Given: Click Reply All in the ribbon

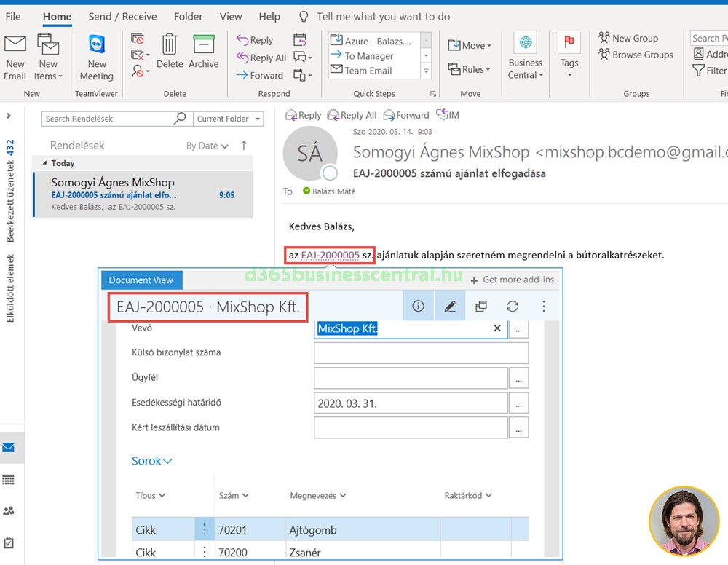Looking at the screenshot, I should [261, 58].
